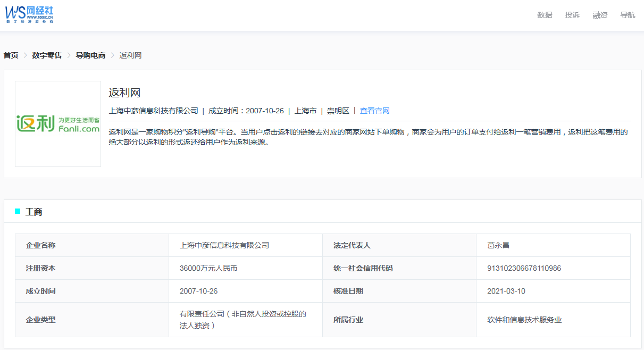Open the 查看官网 link
The image size is (644, 350).
375,111
